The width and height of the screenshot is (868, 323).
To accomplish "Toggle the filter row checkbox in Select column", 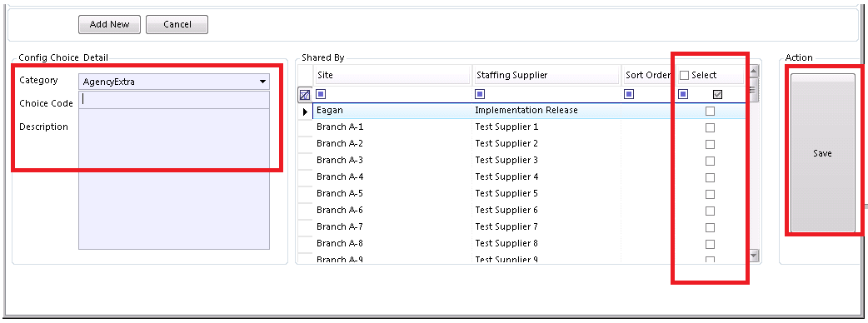I will point(718,95).
